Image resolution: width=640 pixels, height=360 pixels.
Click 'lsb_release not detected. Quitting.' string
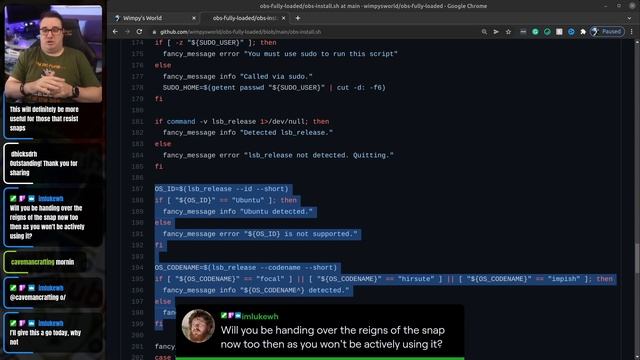pos(319,155)
